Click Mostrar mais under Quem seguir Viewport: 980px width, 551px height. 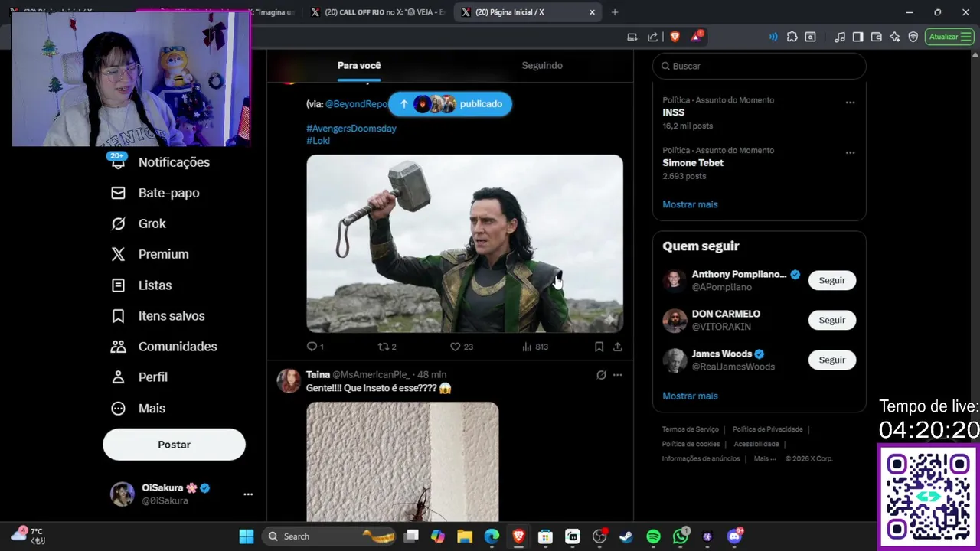(x=690, y=396)
